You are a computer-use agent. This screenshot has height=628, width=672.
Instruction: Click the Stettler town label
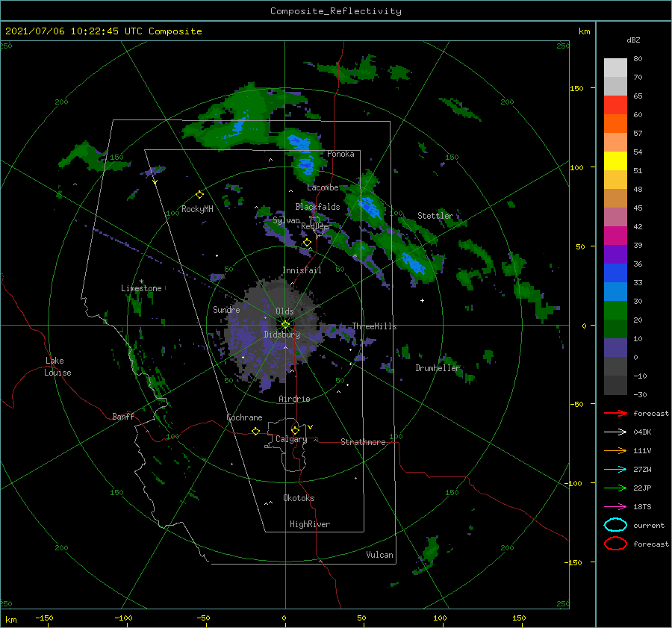point(435,216)
